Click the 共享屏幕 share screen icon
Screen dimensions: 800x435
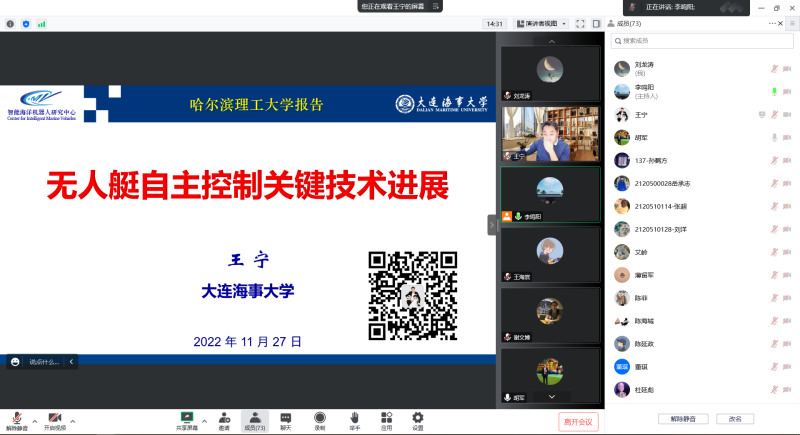click(186, 417)
